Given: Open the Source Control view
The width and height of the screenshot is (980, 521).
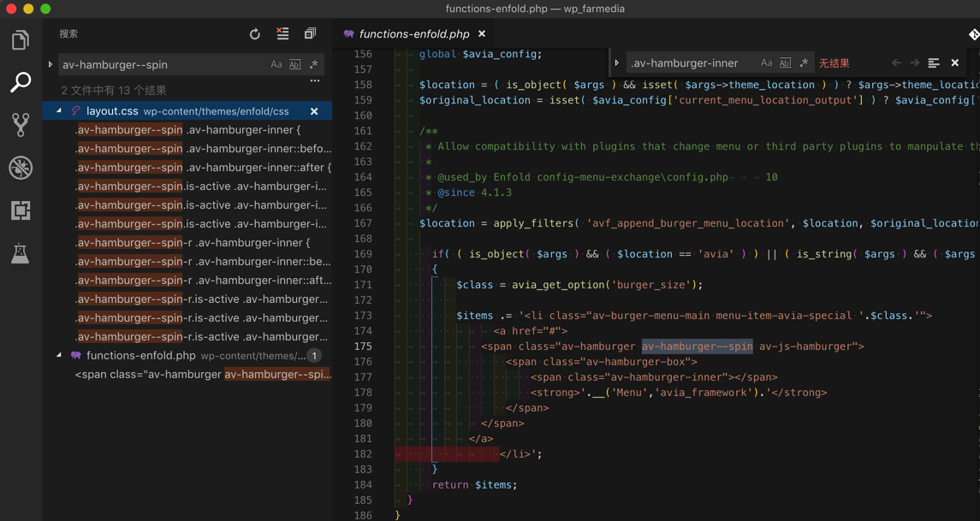Looking at the screenshot, I should (x=21, y=125).
